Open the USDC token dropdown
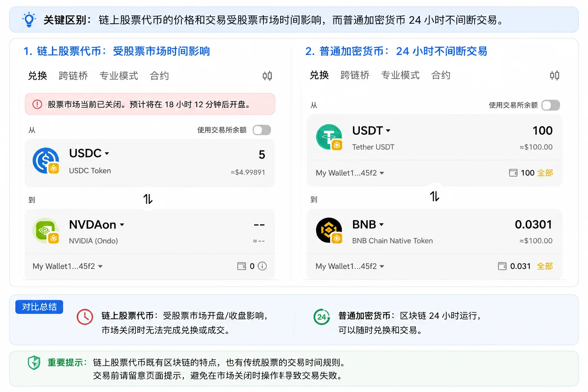The width and height of the screenshot is (588, 392). tap(89, 153)
